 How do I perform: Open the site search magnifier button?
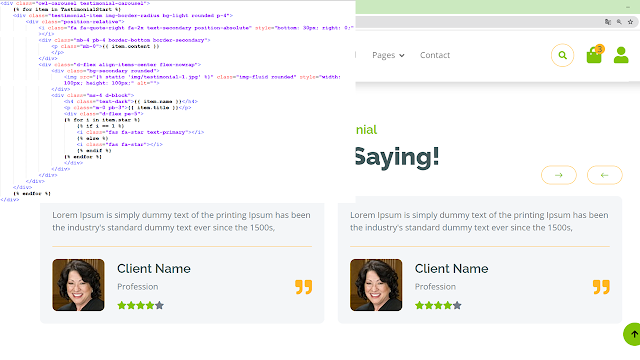pos(562,55)
